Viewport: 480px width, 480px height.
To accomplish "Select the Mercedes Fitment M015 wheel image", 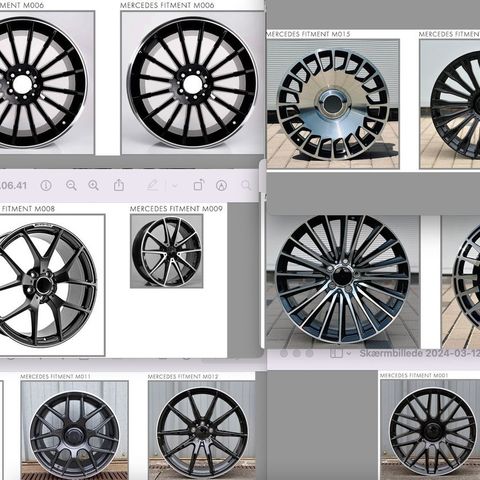I will (333, 104).
